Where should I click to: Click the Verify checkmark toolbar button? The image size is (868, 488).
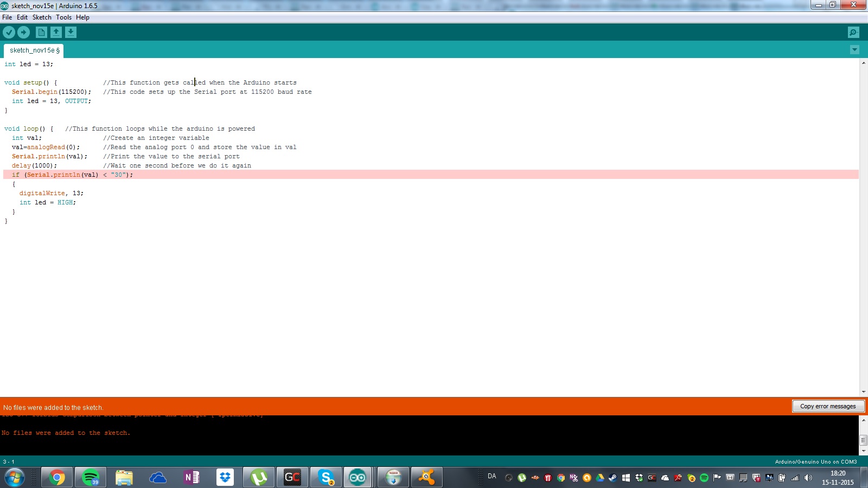coord(9,33)
